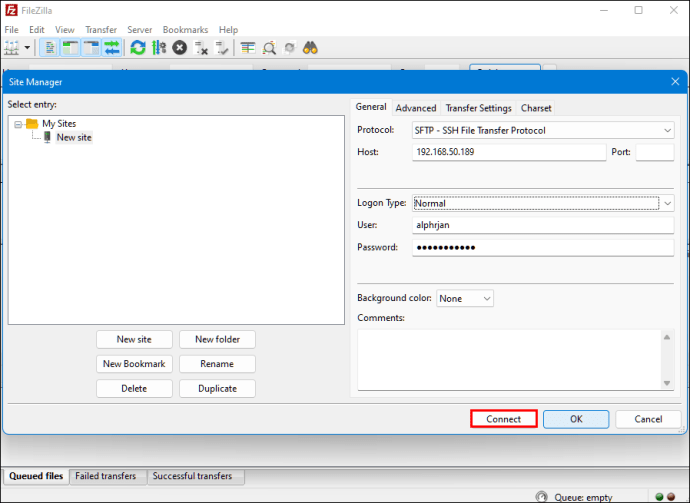Close the Site Manager dialog
The width and height of the screenshot is (690, 503).
coord(675,81)
